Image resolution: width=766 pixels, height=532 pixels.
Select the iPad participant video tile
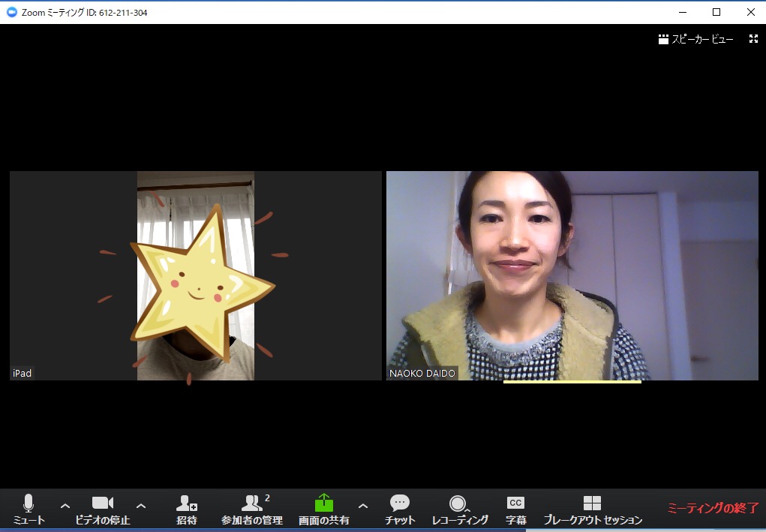click(x=195, y=275)
